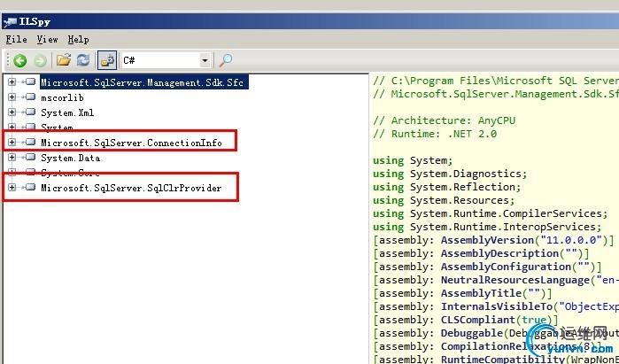The width and height of the screenshot is (619, 364).
Task: Click AssemblyVersion attribute link in code
Action: (487, 240)
